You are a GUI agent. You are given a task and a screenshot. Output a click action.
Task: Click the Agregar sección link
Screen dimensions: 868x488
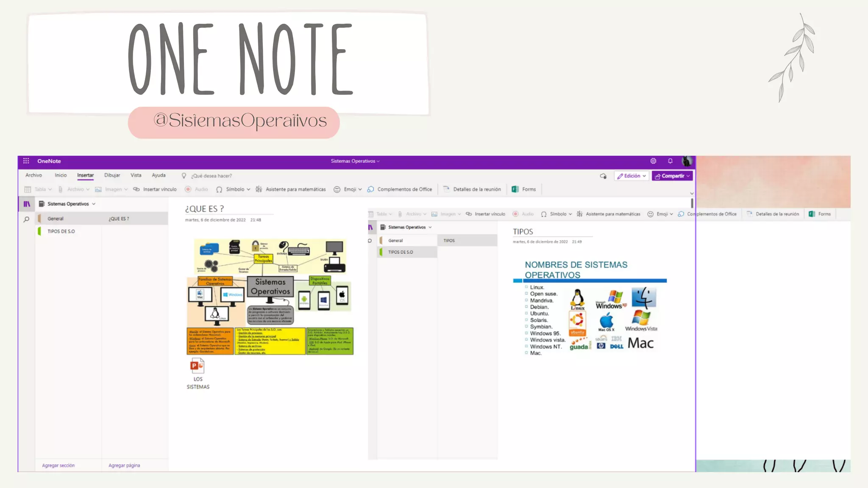58,465
